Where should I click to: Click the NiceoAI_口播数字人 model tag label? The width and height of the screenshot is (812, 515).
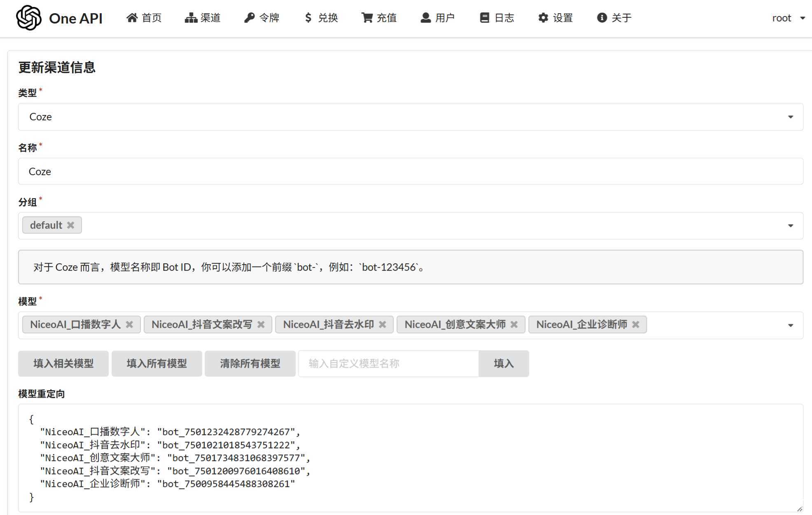coord(75,325)
